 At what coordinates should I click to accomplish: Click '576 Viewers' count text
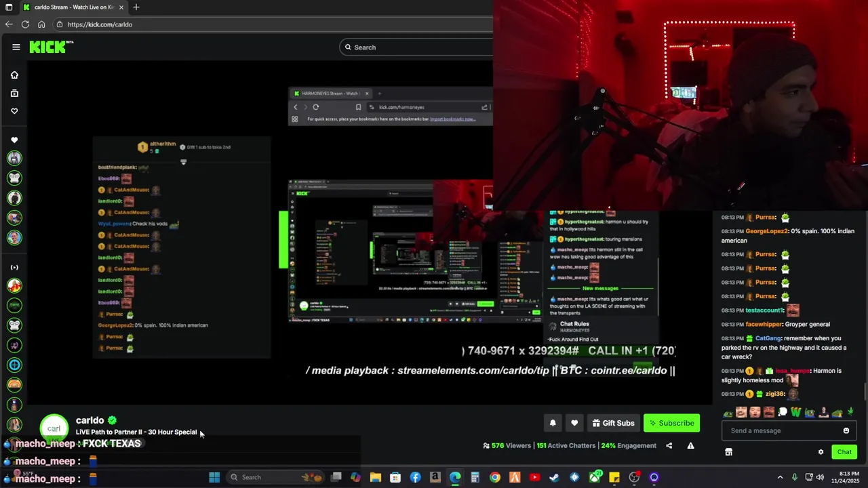[x=511, y=445]
